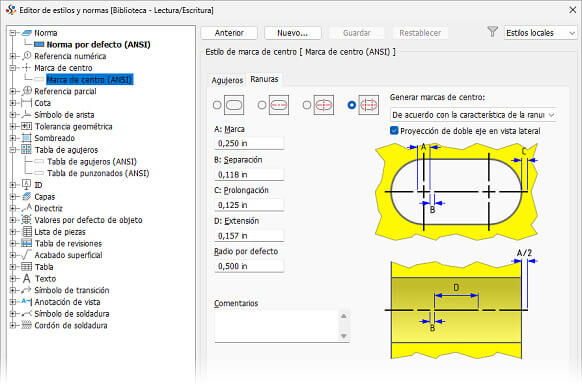Expand the Lista de piezas tree node
This screenshot has height=385, width=582.
pos(13,232)
